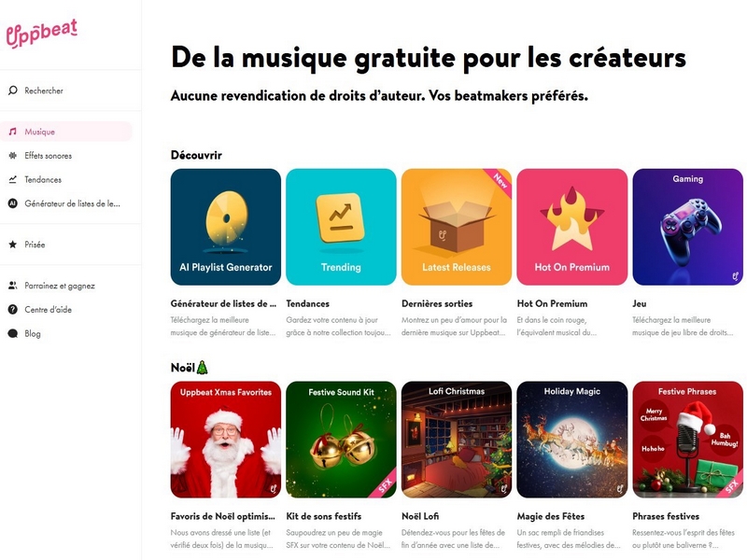Image resolution: width=747 pixels, height=560 pixels.
Task: Open the Lofi Christmas playlist card
Action: pos(457,440)
